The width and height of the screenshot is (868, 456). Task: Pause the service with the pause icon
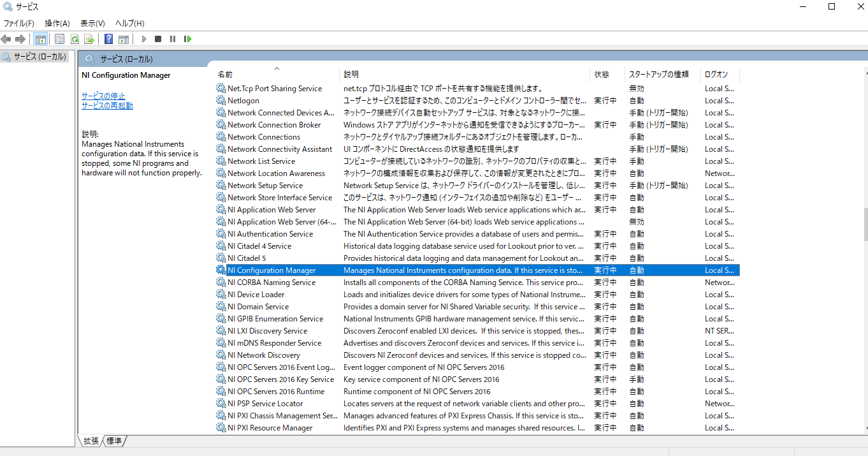coord(173,39)
